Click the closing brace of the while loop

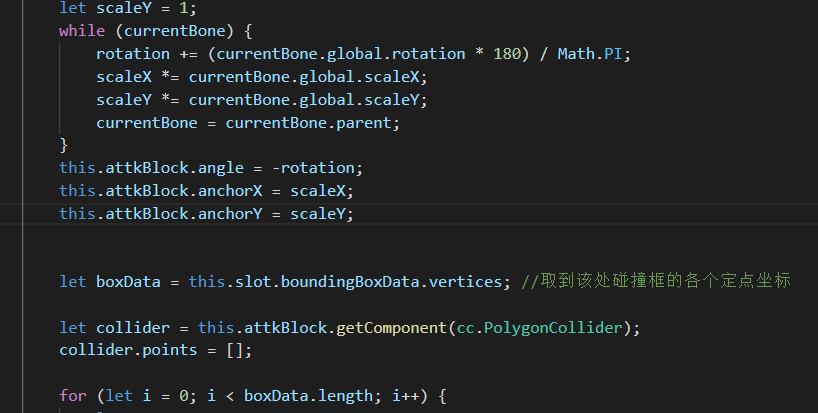coord(64,145)
